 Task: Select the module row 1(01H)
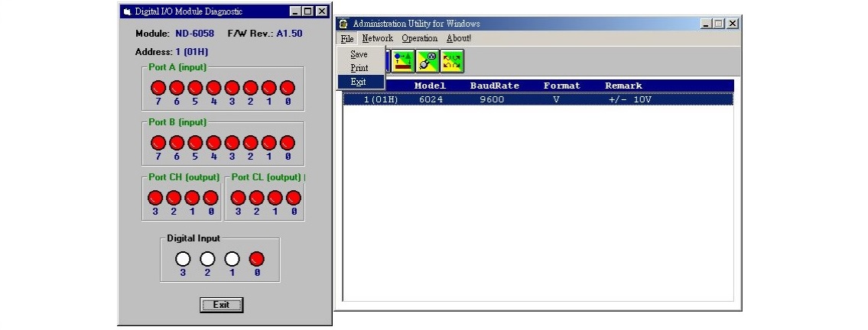pos(538,99)
